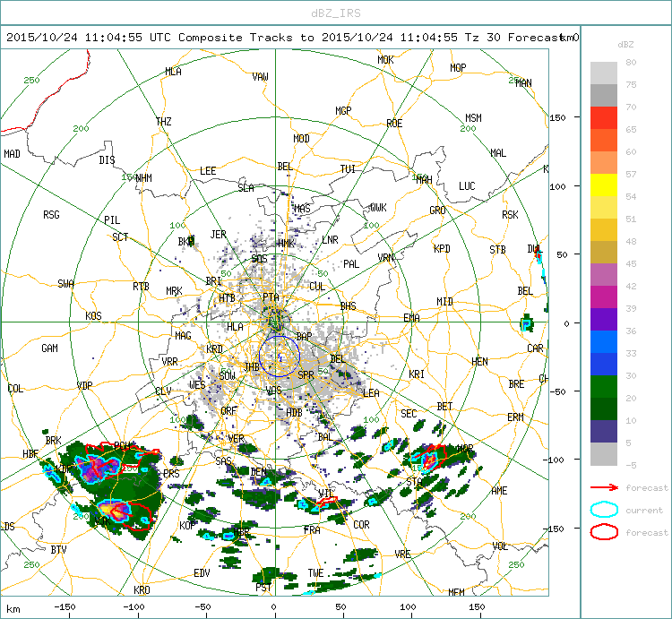Pick the dark green 10-20 dBZ swatch
The image size is (672, 619).
click(603, 408)
